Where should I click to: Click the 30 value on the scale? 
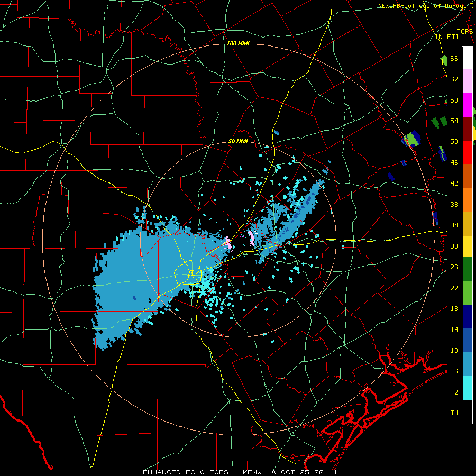(x=454, y=246)
